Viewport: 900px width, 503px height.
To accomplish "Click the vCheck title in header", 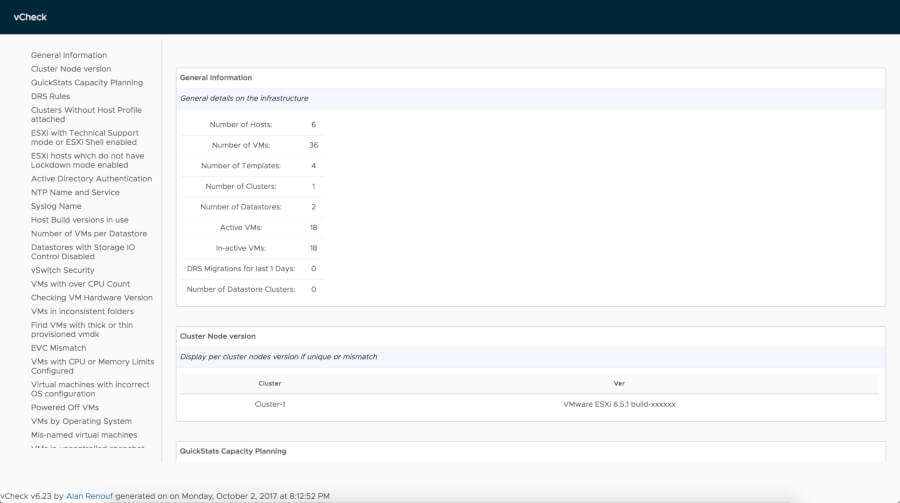I will click(x=30, y=17).
